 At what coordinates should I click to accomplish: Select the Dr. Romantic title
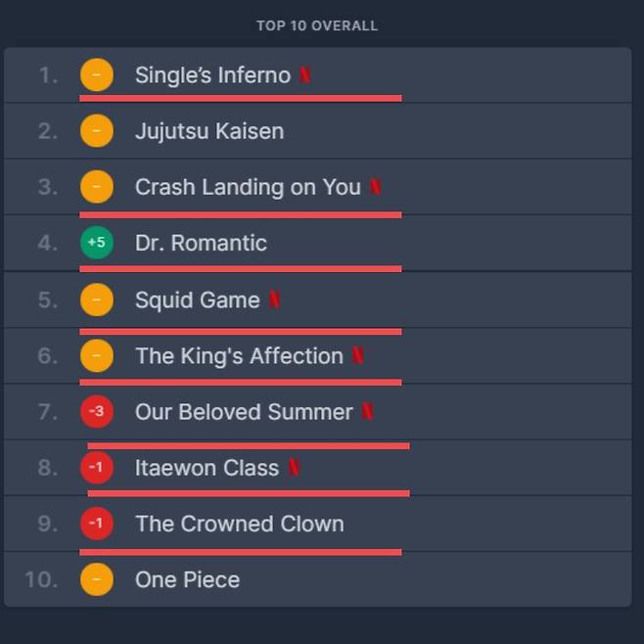tap(201, 243)
